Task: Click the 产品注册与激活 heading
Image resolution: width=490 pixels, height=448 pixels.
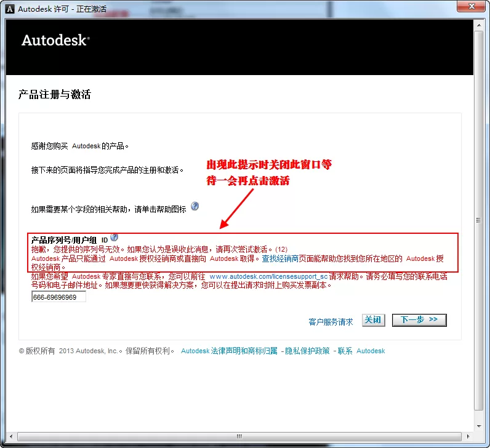Action: coord(55,94)
